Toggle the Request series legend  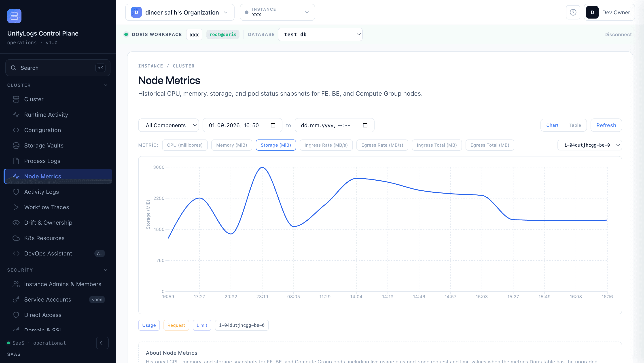[x=176, y=325]
